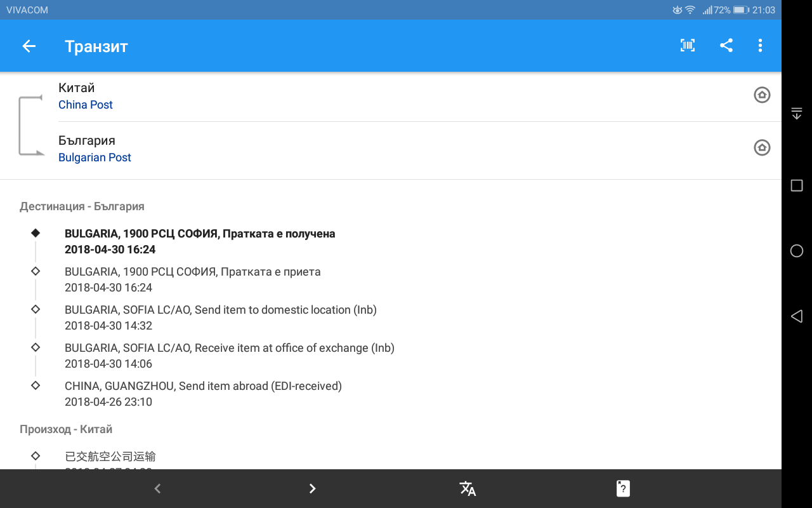
Task: Select the Chinese event '已交航空公司运输'
Action: [110, 457]
